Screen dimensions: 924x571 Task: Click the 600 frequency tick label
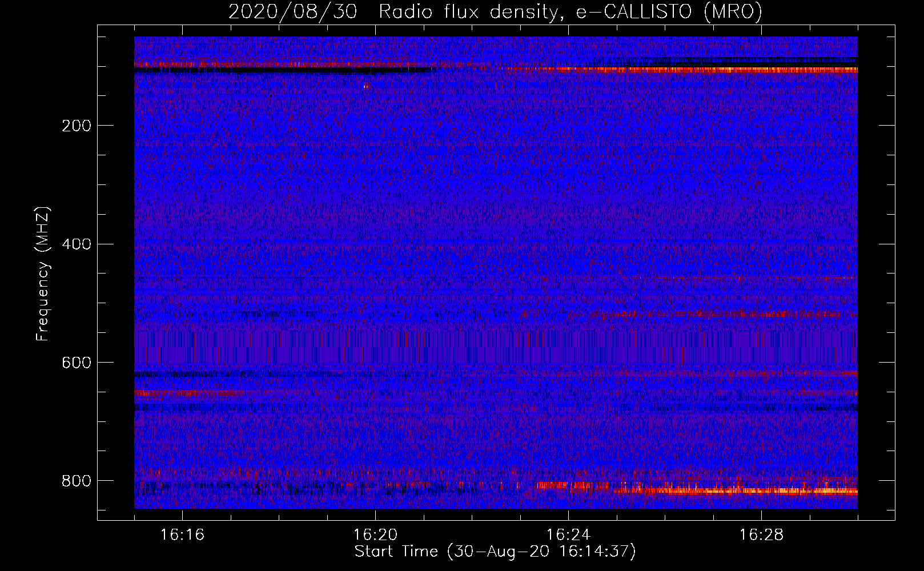coord(76,363)
